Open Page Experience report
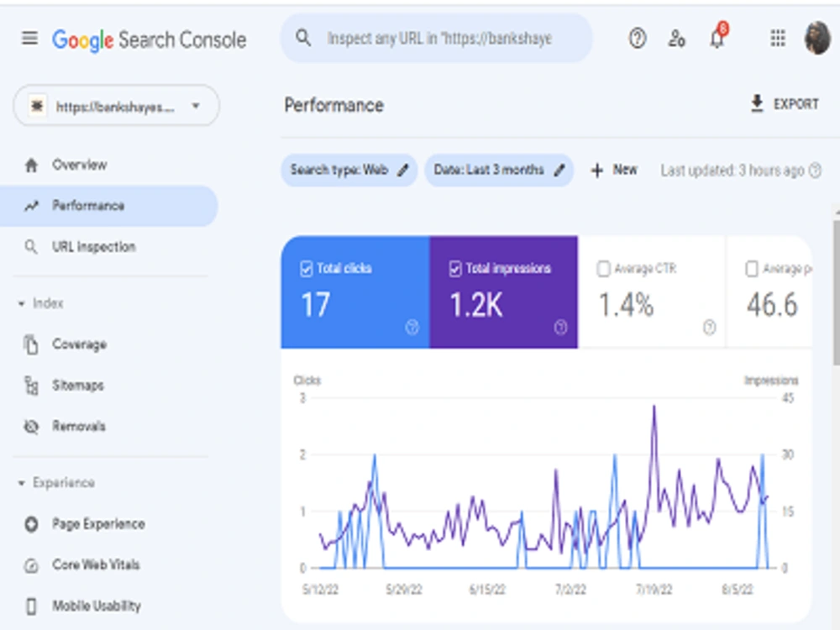The height and width of the screenshot is (630, 840). point(98,524)
